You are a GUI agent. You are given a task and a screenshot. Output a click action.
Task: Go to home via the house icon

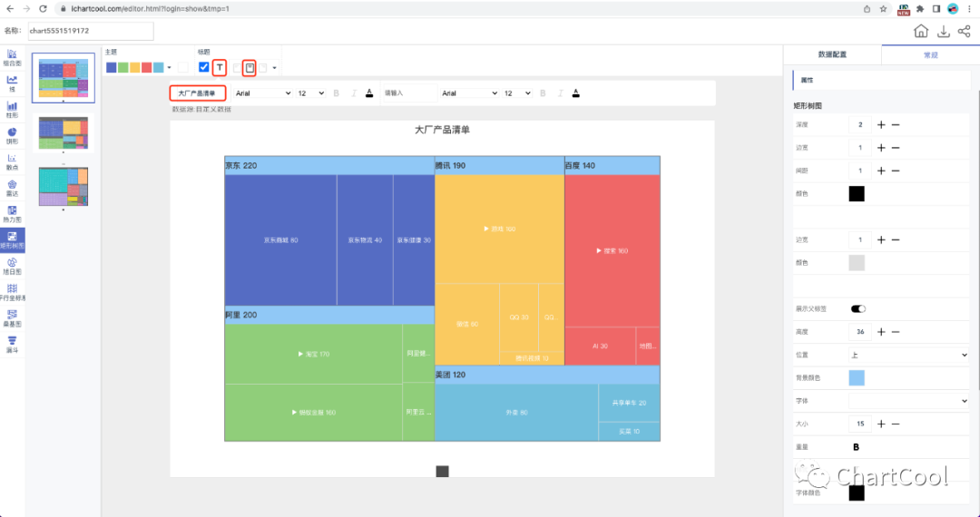[x=920, y=31]
